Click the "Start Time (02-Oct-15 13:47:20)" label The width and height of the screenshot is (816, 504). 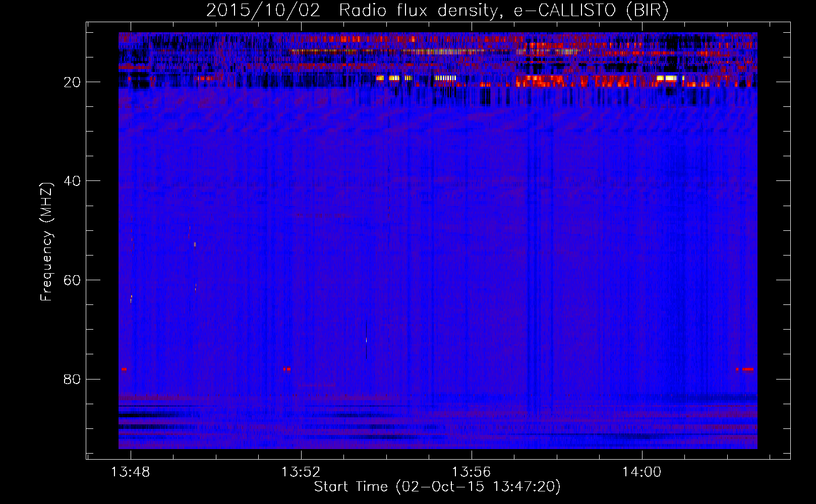click(437, 487)
